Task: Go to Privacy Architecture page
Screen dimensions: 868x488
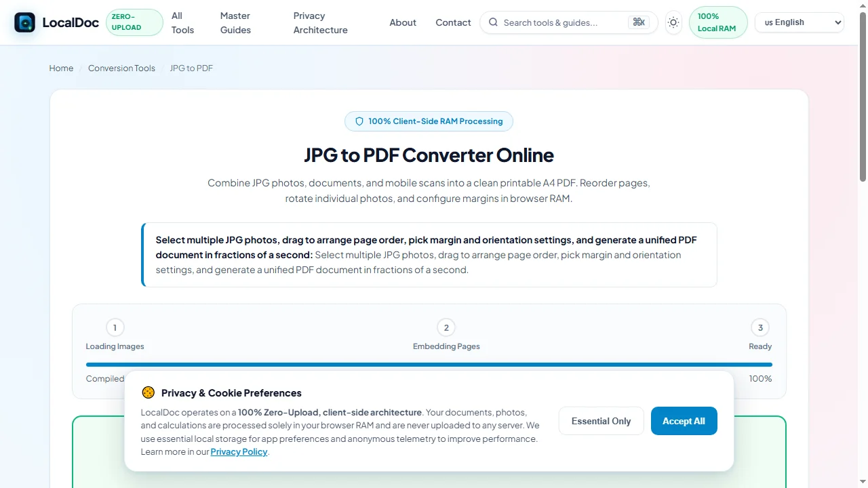Action: [x=321, y=22]
